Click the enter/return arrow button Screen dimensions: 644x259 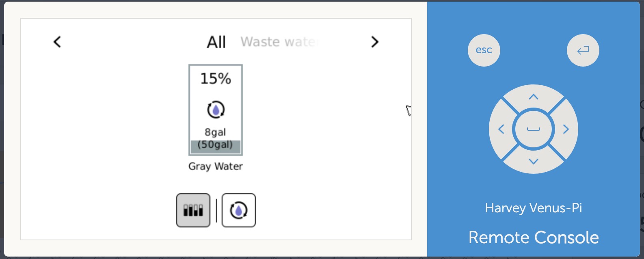pyautogui.click(x=583, y=50)
